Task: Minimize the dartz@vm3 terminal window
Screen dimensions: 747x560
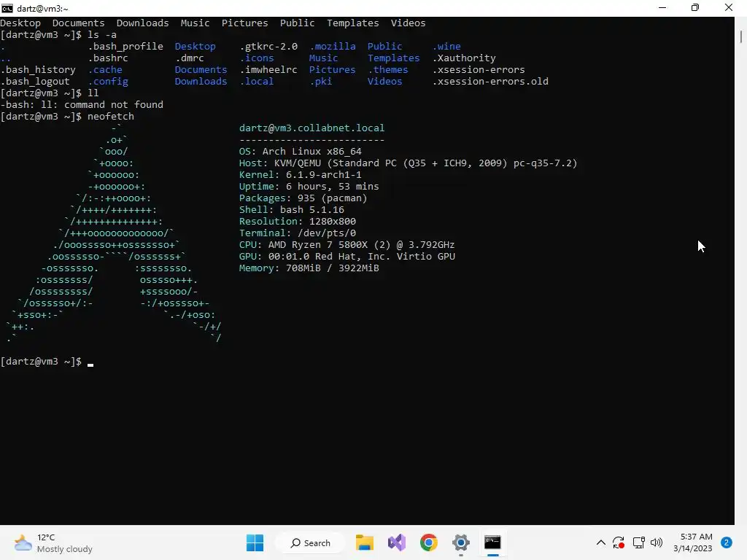Action: coord(662,8)
